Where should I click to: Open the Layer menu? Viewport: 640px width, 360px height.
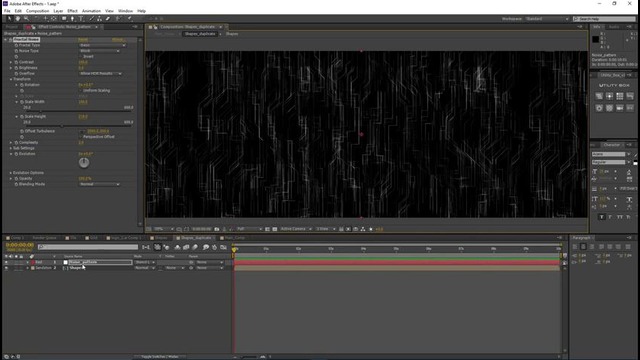point(58,11)
